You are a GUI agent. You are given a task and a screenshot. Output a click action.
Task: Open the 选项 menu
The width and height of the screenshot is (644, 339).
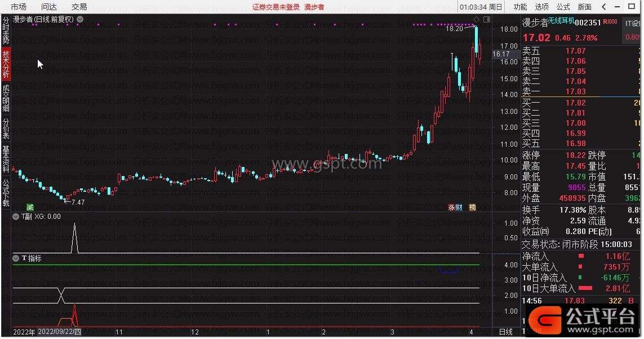[x=541, y=7]
